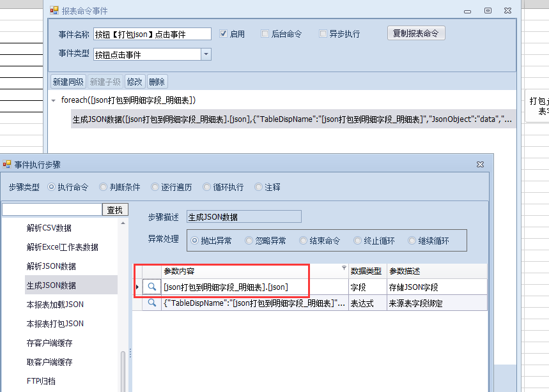The height and width of the screenshot is (392, 549).
Task: Click the 事件名称 text field
Action: [x=152, y=34]
